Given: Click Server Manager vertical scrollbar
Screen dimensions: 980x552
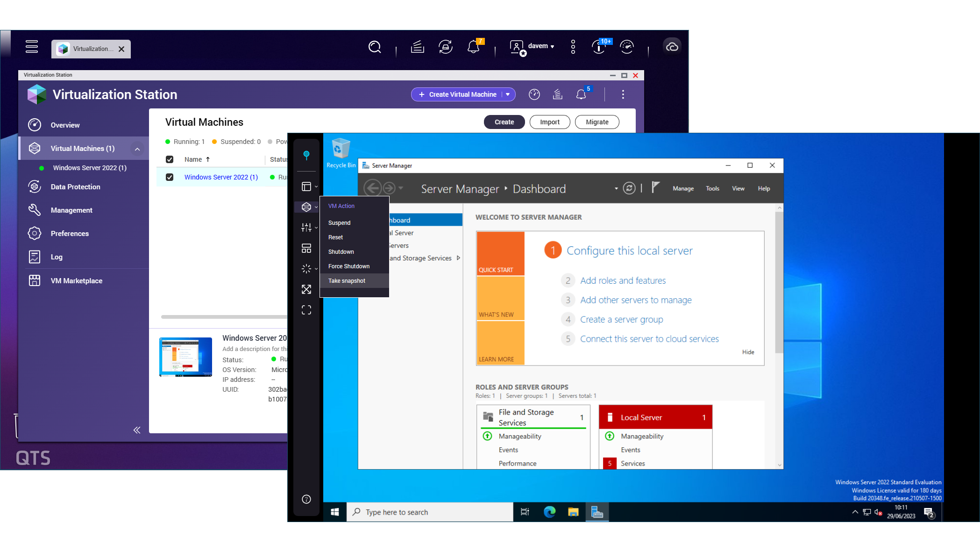Looking at the screenshot, I should pos(779,282).
